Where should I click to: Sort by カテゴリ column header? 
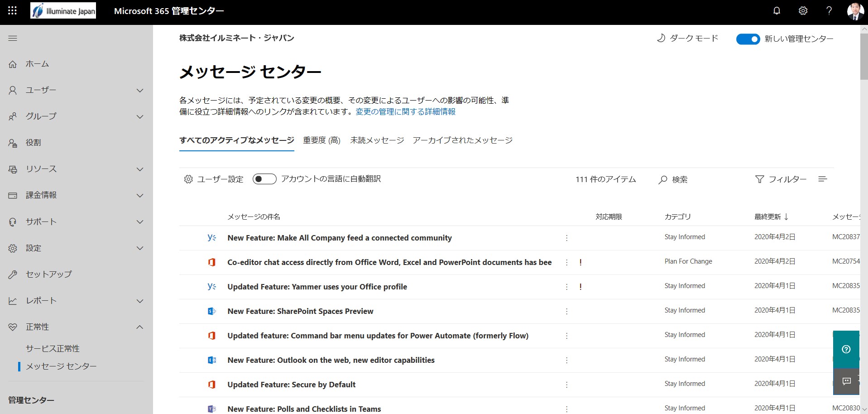pos(678,217)
